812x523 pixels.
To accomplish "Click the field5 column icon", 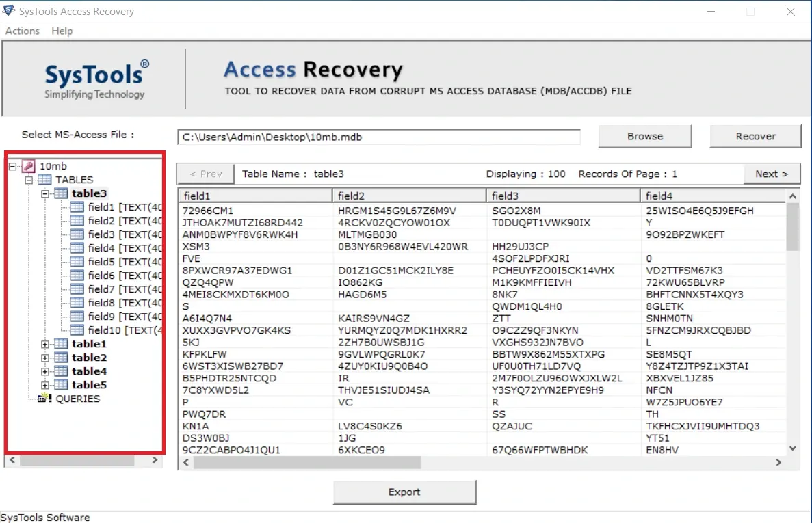I will pos(77,262).
